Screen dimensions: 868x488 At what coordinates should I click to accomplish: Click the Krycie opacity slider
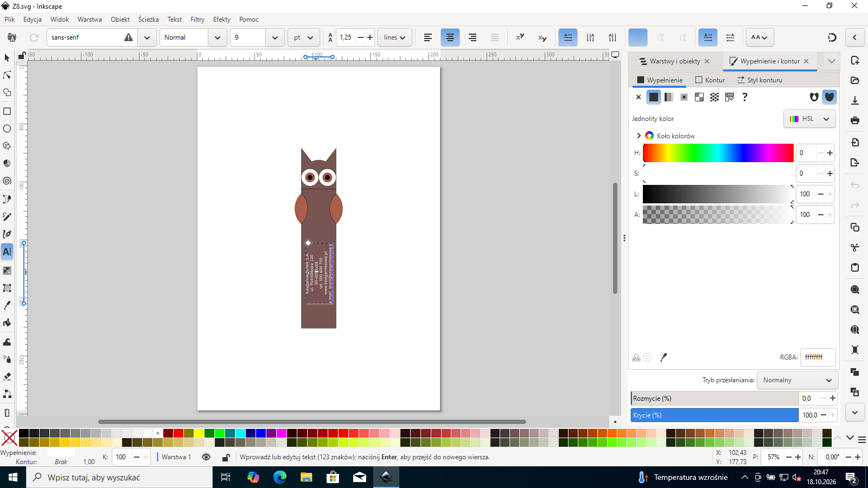coord(714,415)
